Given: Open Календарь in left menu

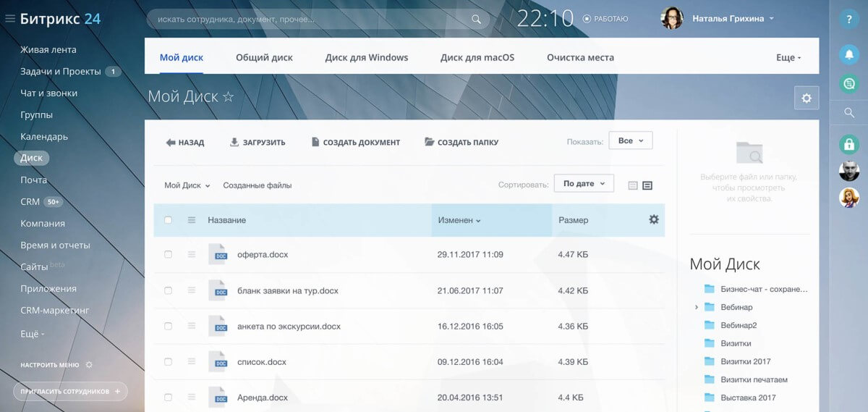Looking at the screenshot, I should [44, 136].
